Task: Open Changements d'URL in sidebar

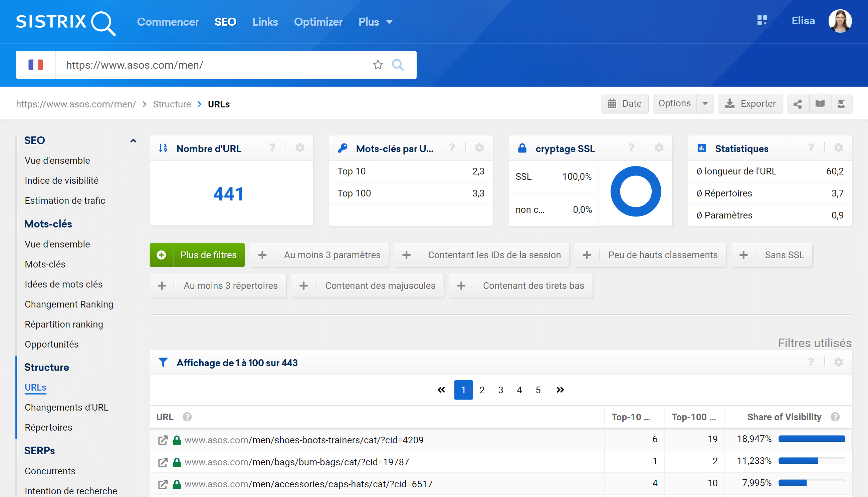Action: [x=67, y=408]
